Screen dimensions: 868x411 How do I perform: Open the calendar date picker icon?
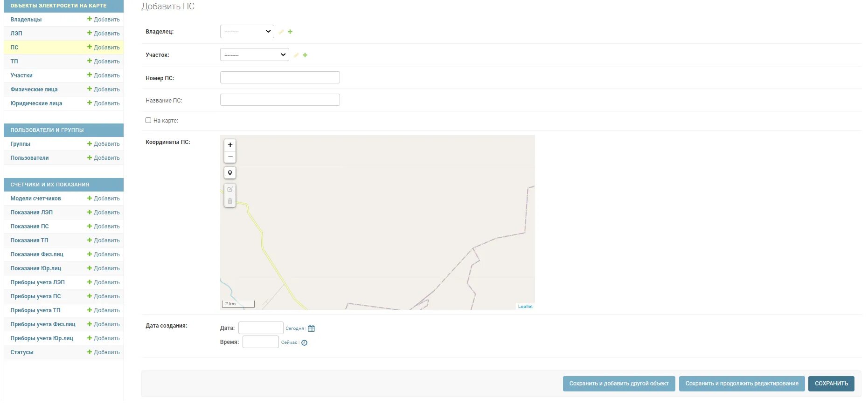[x=312, y=329]
